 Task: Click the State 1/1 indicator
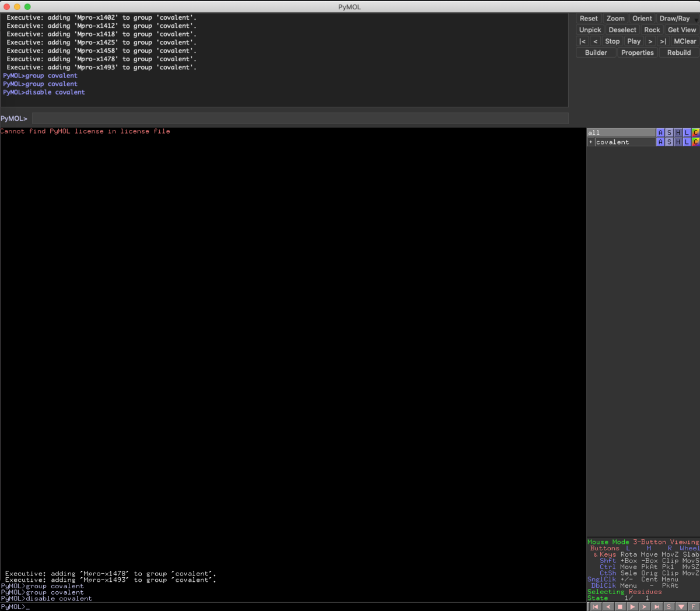tap(618, 598)
